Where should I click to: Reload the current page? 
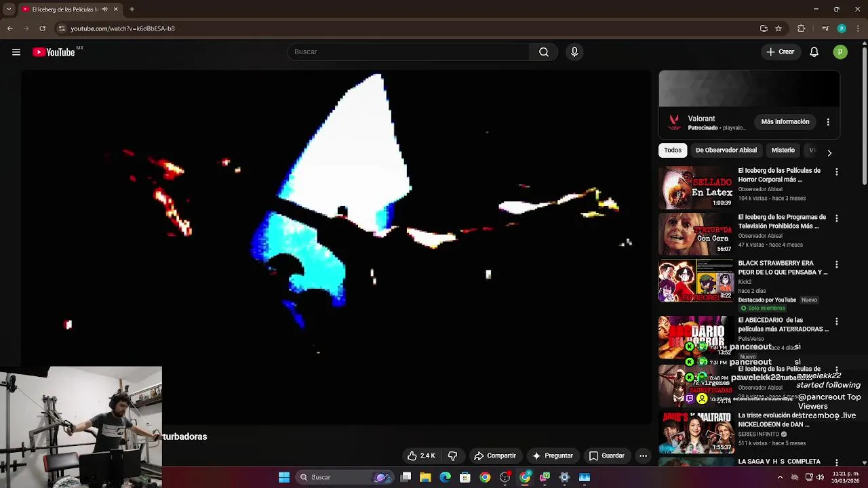[42, 28]
